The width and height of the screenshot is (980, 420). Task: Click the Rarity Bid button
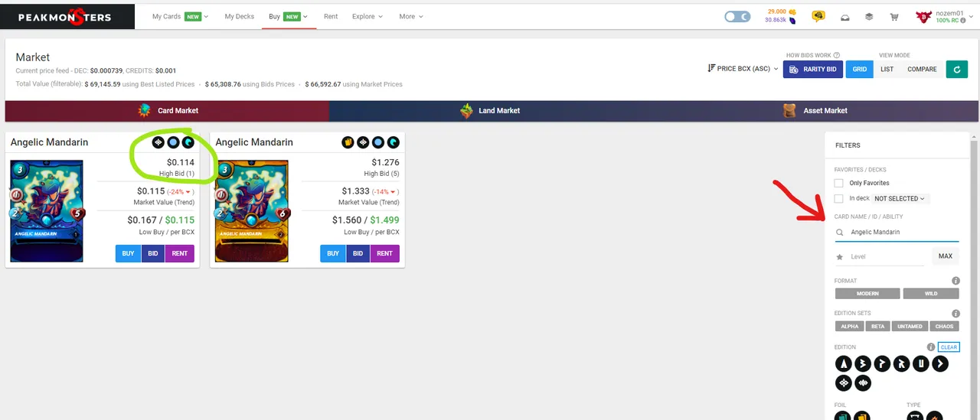point(813,69)
